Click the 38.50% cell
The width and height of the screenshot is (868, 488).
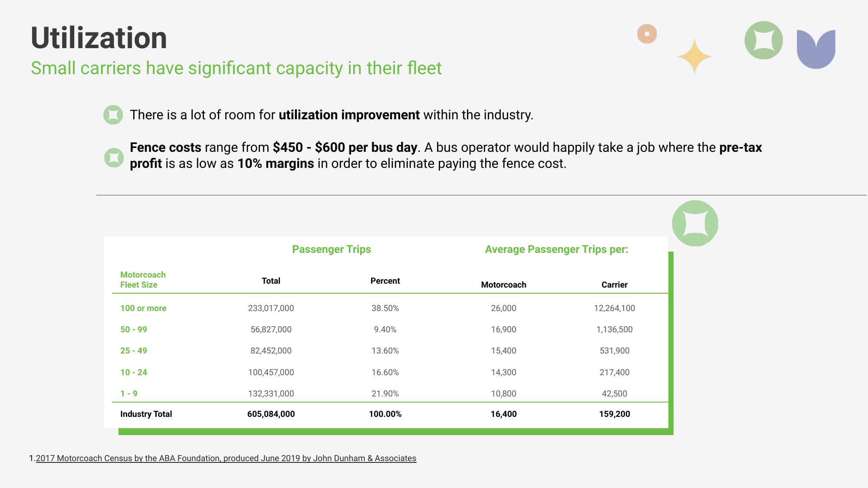tap(385, 308)
